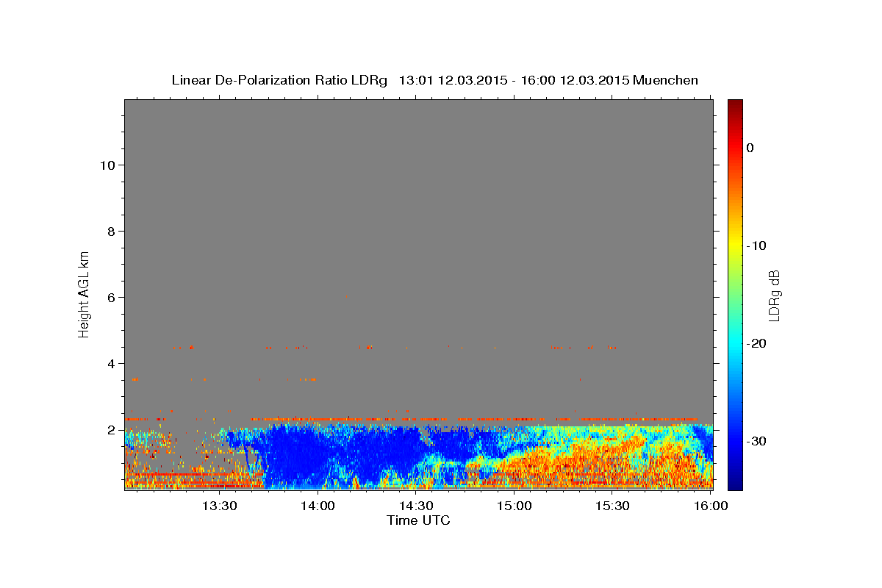Click the dark red top of colorbar
This screenshot has height=588, width=882.
734,107
